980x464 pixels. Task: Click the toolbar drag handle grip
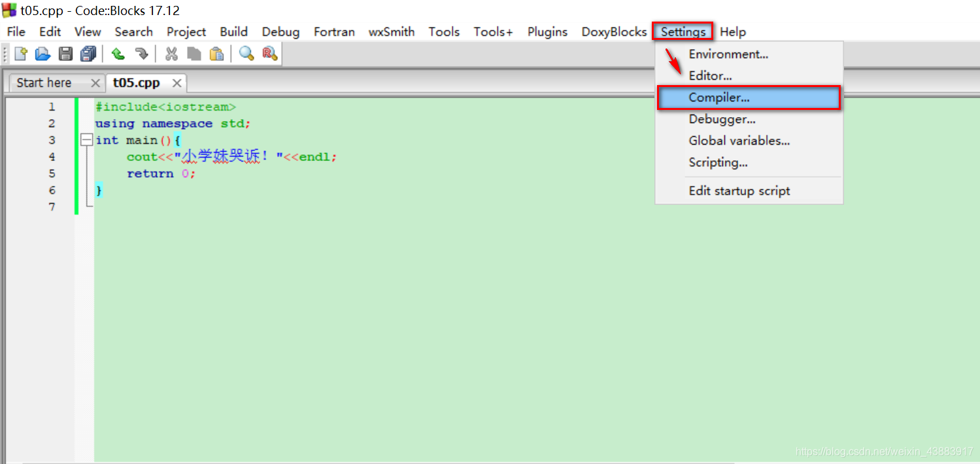6,54
